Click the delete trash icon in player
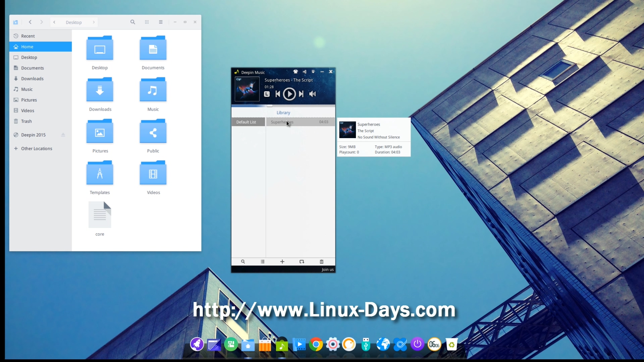Viewport: 644px width, 362px height. pyautogui.click(x=321, y=262)
